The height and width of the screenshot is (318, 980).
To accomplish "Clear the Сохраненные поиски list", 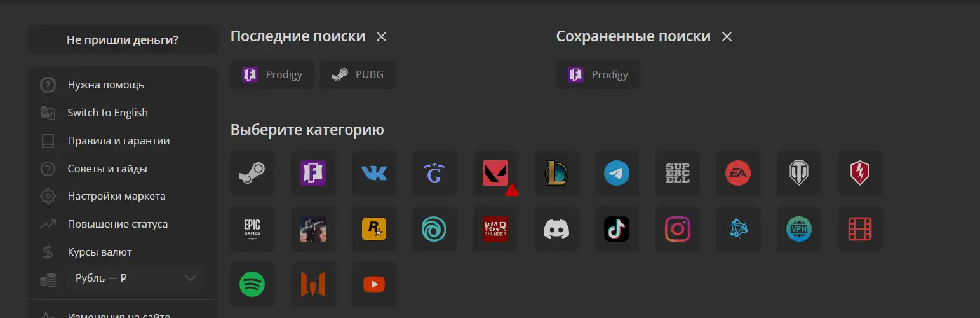I will coord(727,37).
